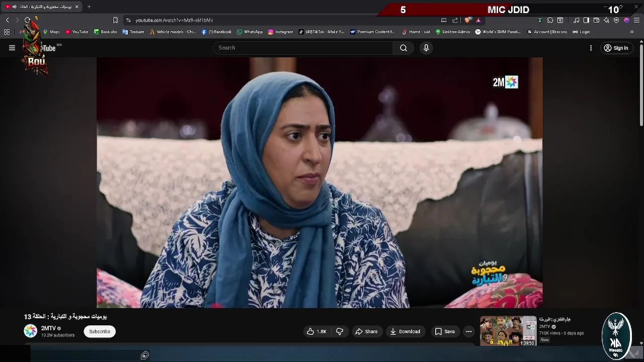Viewport: 644px width, 362px height.
Task: Open the Traduire bookmark
Action: click(x=133, y=32)
